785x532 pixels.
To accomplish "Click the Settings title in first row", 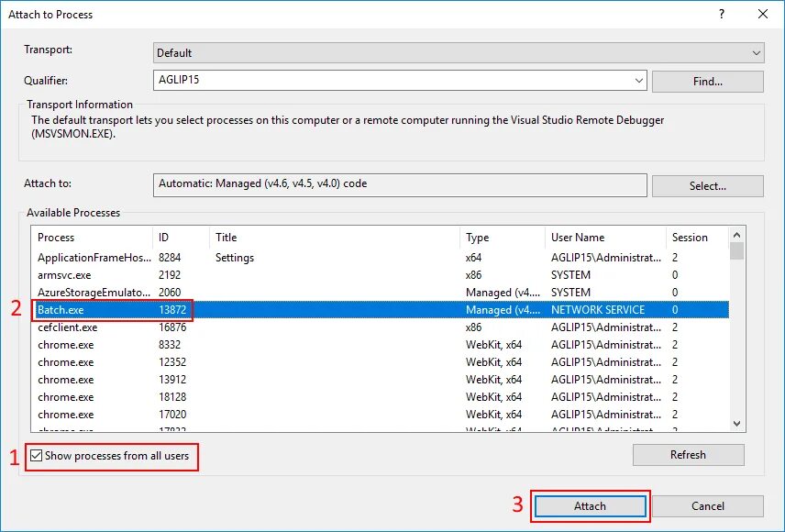I will coord(235,258).
